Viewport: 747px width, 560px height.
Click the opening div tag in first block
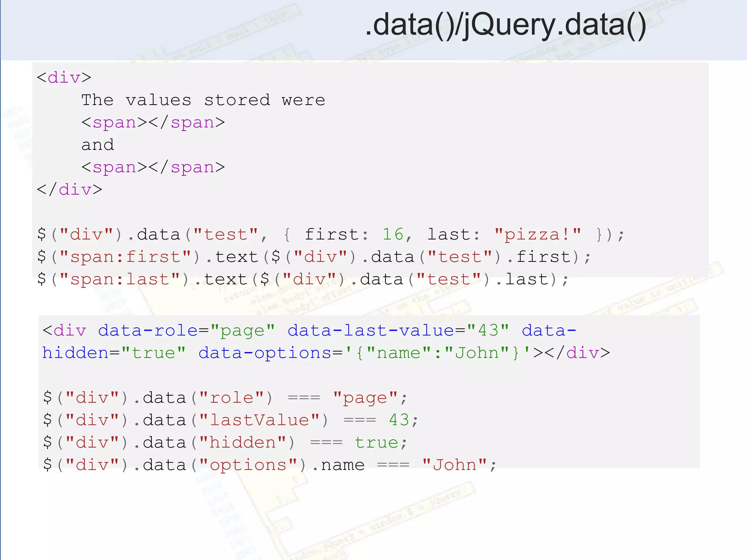[x=64, y=78]
